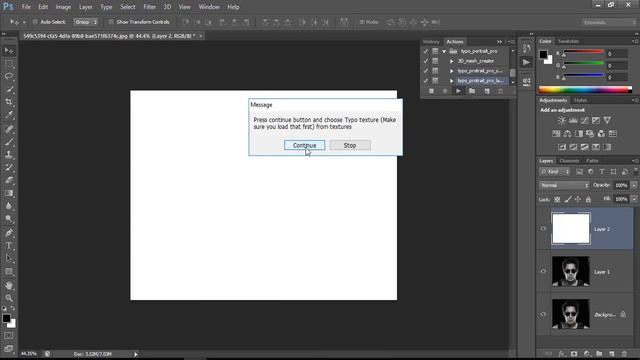Create new action set folder
The height and width of the screenshot is (360, 640).
[472, 91]
